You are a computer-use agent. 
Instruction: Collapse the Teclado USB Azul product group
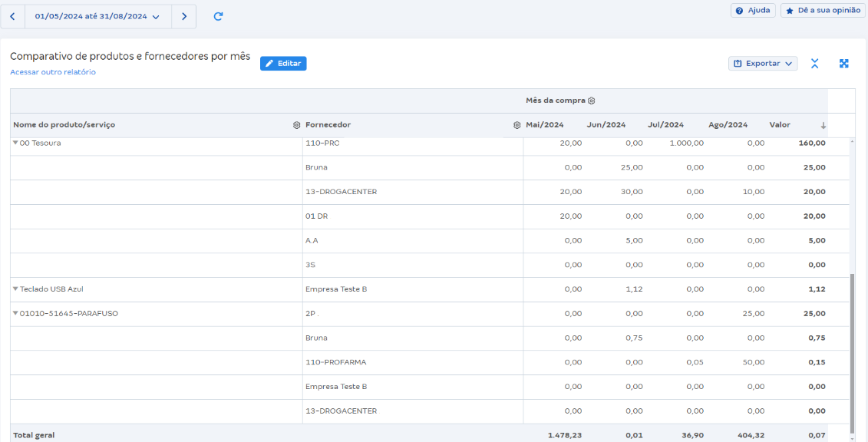pos(15,289)
